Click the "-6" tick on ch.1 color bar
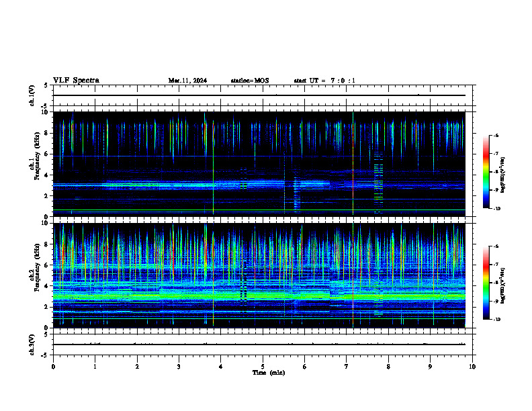This screenshot has height=411, width=532. 496,135
